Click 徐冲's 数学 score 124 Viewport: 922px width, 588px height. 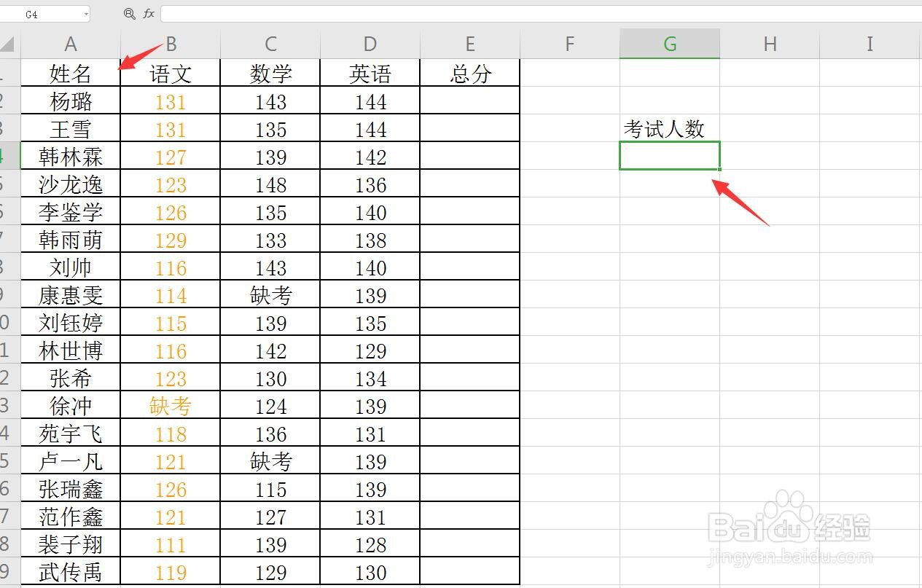[270, 405]
